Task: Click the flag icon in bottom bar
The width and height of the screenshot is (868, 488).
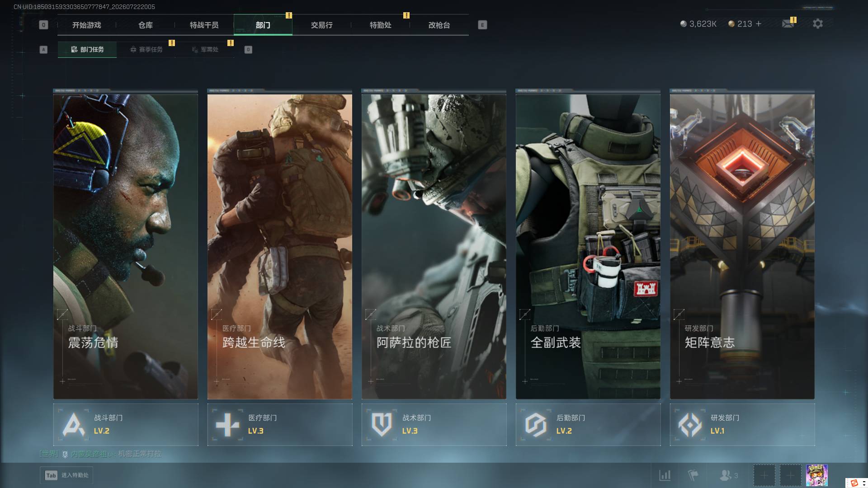Action: 693,475
